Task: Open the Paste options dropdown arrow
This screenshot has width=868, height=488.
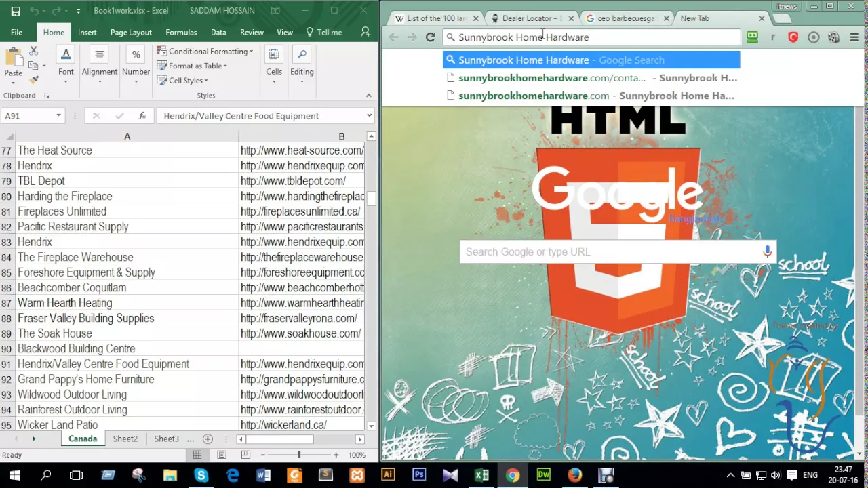Action: click(13, 82)
